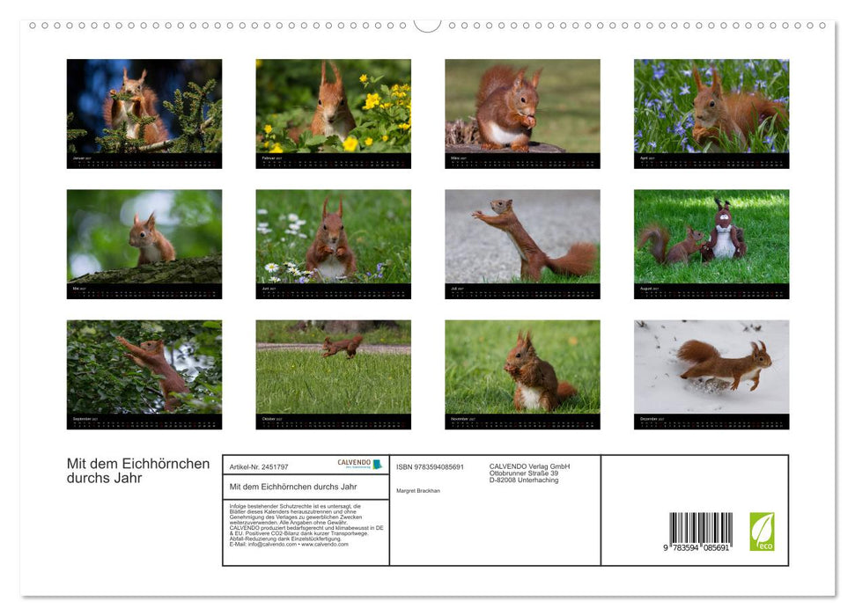Select the December squirrel leaping in snow thumbnail
The image size is (855, 616).
[711, 375]
